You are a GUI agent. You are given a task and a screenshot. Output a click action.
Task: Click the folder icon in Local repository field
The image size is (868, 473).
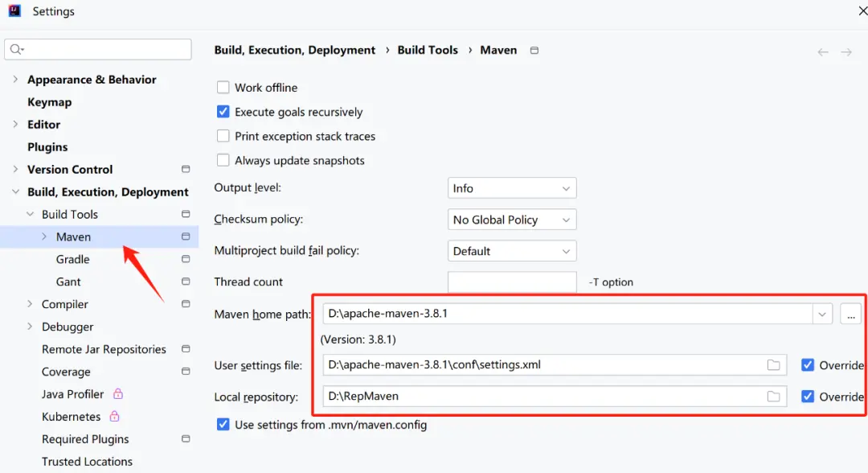point(773,397)
